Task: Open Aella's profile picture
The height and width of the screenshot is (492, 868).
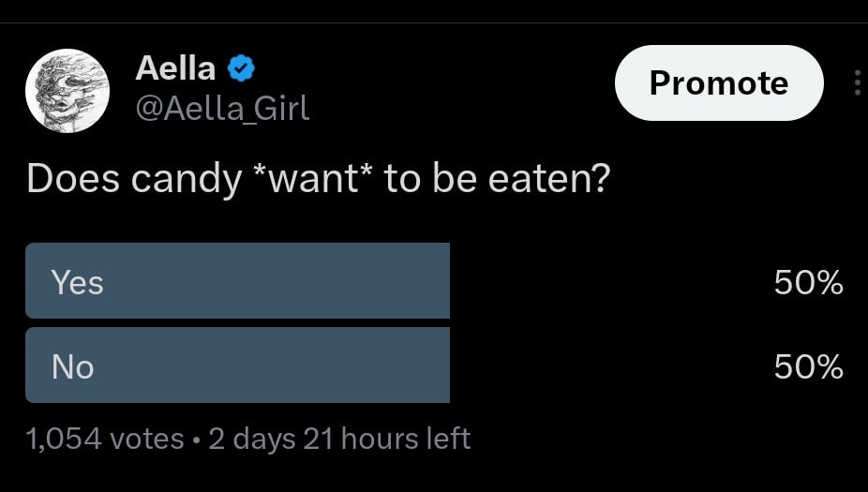Action: tap(67, 91)
